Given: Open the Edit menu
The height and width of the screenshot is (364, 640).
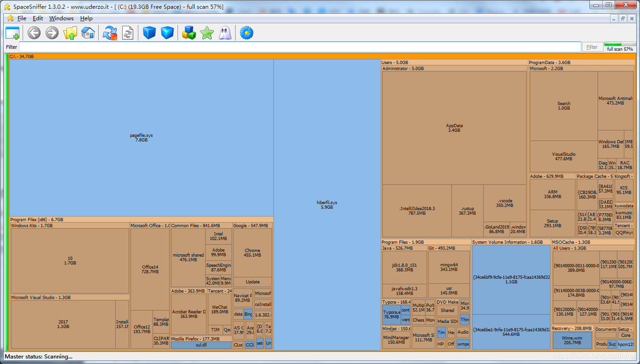Looking at the screenshot, I should (38, 18).
